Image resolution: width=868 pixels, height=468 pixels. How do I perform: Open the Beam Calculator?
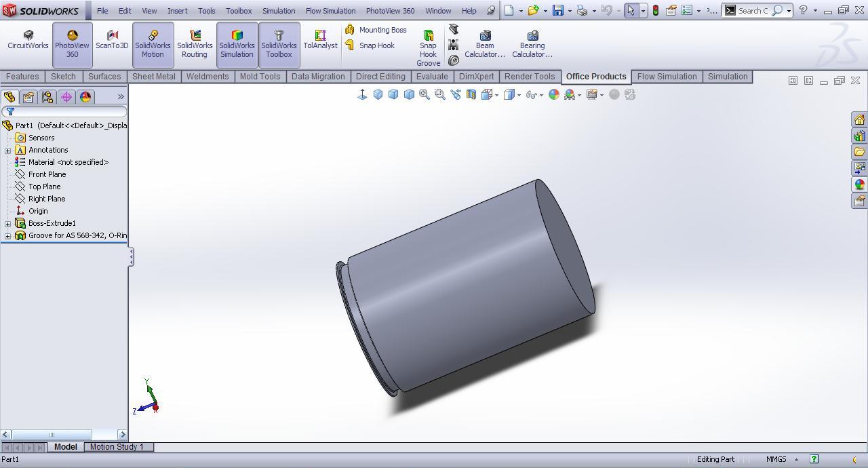pyautogui.click(x=484, y=41)
